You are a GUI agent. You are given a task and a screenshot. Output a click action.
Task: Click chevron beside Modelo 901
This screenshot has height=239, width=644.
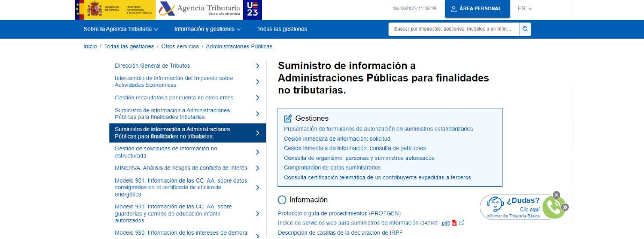point(258,187)
